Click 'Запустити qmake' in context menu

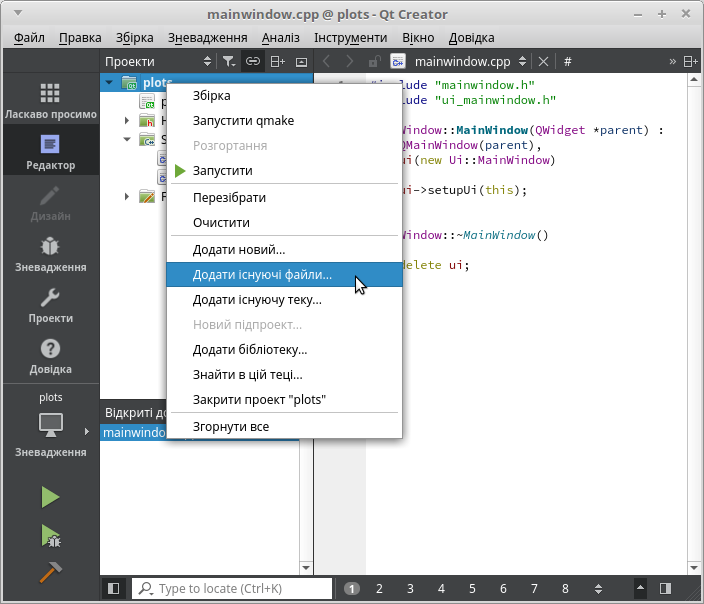[243, 121]
